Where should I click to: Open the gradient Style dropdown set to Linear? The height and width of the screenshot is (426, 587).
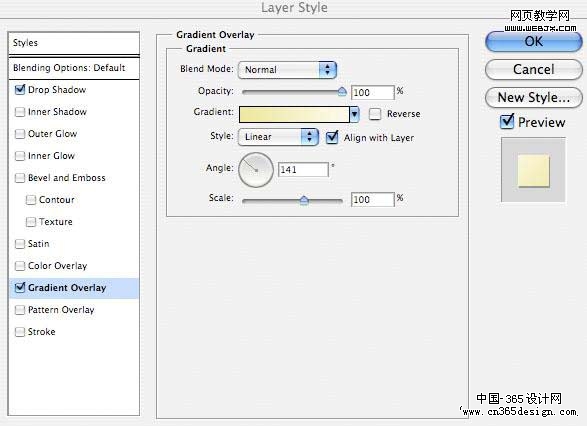click(278, 137)
